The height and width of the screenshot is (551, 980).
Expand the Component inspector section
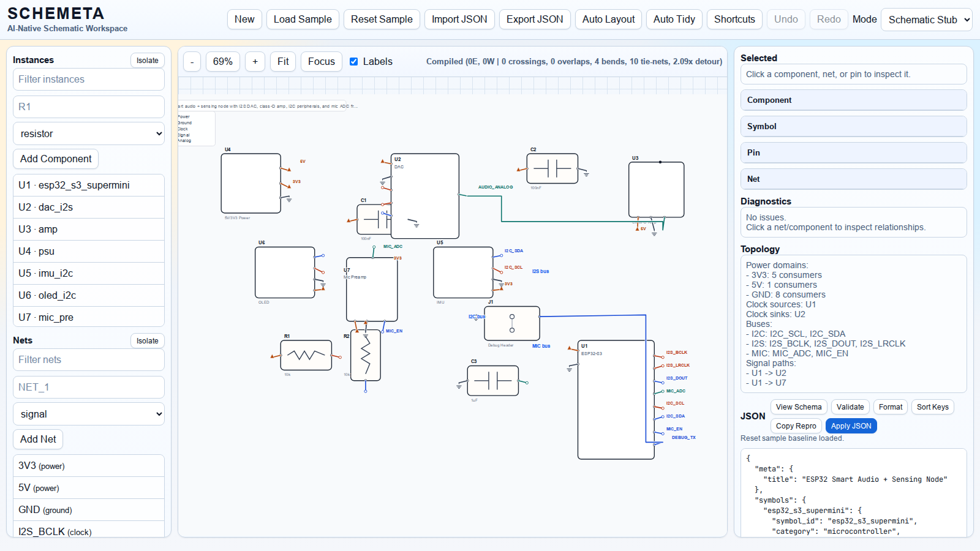pyautogui.click(x=853, y=100)
